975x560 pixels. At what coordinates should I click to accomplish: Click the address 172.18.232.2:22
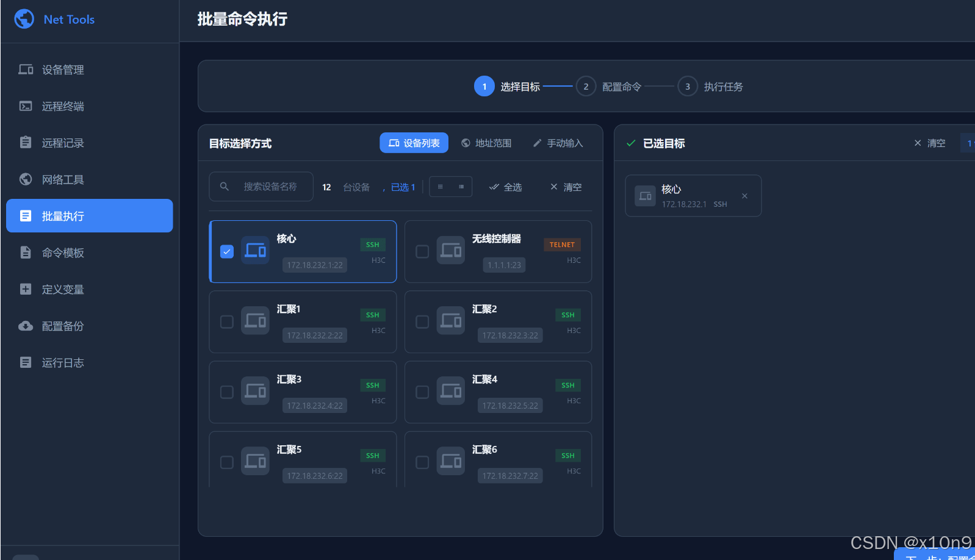coord(315,335)
